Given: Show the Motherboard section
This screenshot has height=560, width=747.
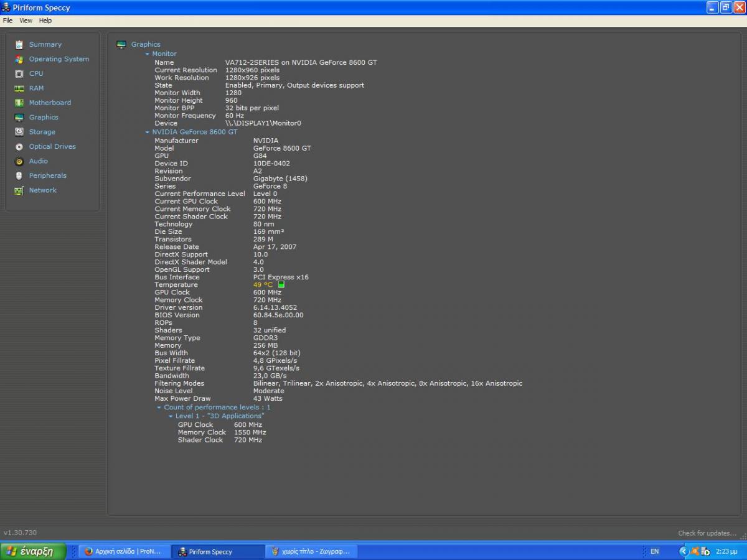Looking at the screenshot, I should [50, 103].
